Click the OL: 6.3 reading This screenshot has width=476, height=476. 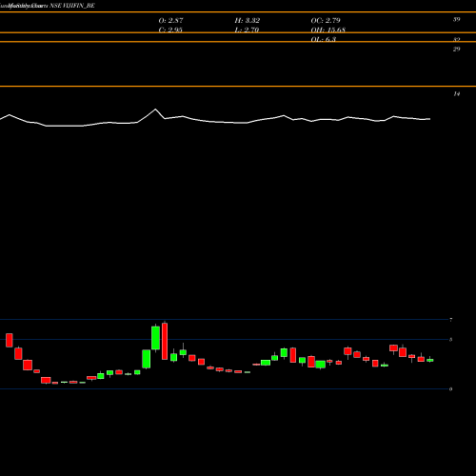point(324,39)
